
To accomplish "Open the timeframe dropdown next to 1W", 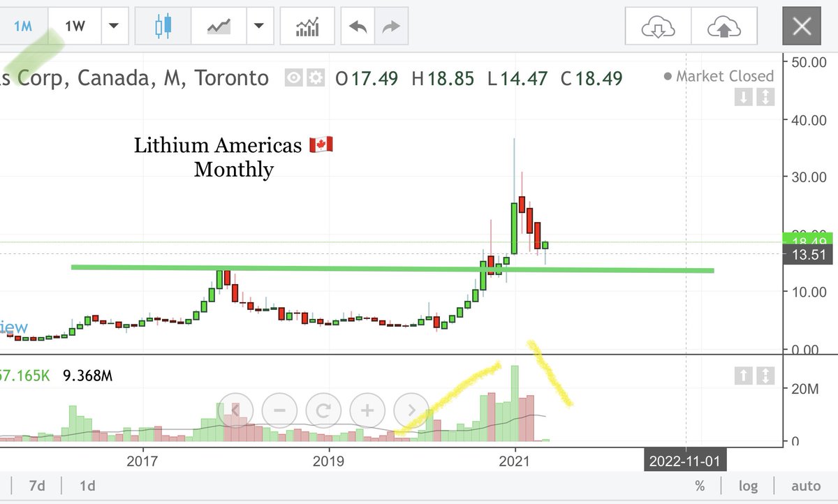I will point(114,25).
